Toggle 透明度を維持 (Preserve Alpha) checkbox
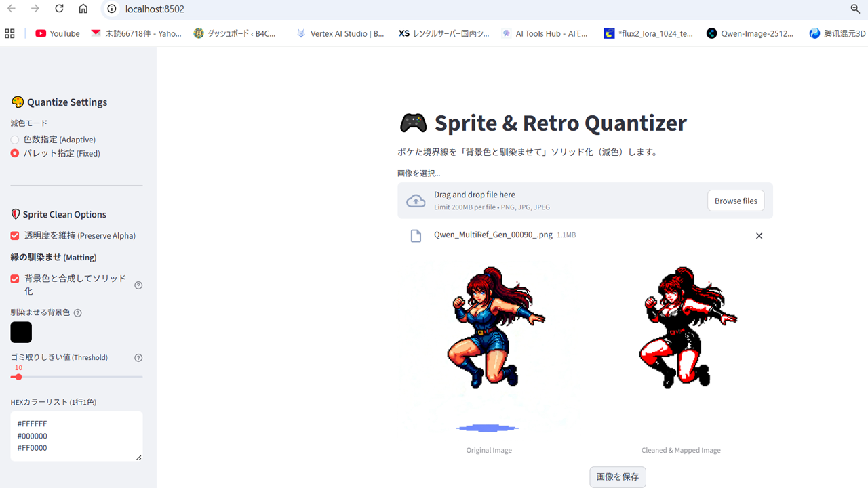868x488 pixels. pos(15,235)
